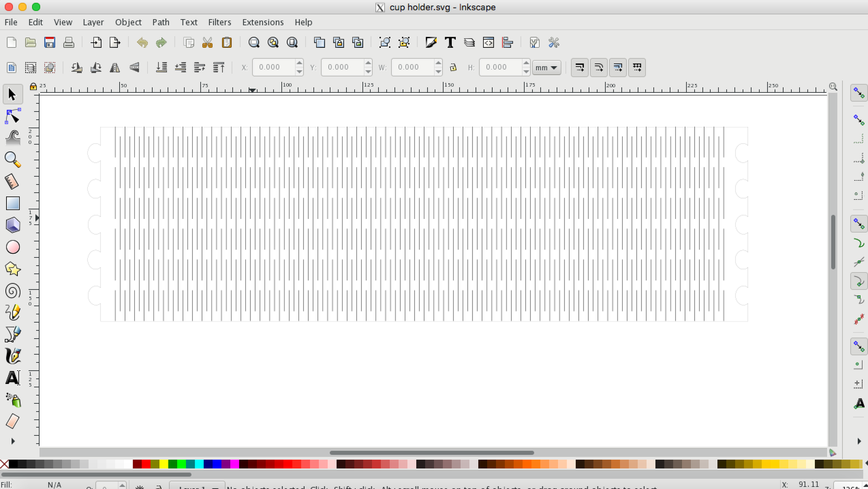The height and width of the screenshot is (489, 868).
Task: Select the Bezier pen tool
Action: [12, 334]
